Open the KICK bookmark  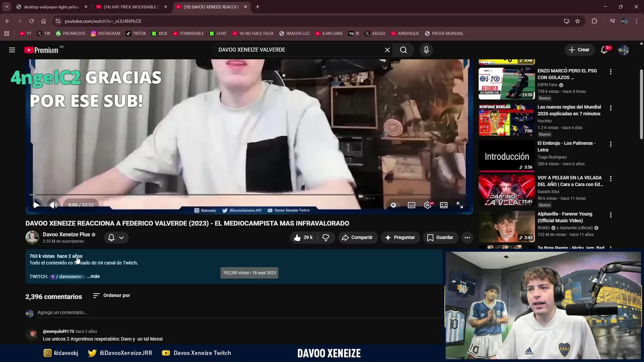click(x=159, y=34)
